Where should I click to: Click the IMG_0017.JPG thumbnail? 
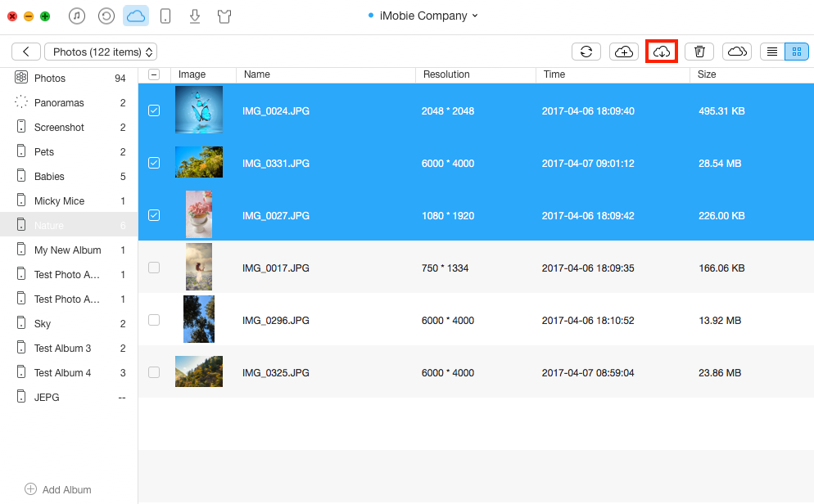(x=199, y=267)
